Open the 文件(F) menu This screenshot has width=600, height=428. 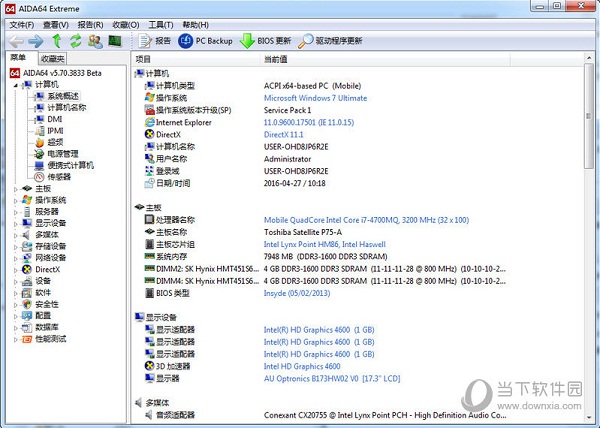click(22, 25)
